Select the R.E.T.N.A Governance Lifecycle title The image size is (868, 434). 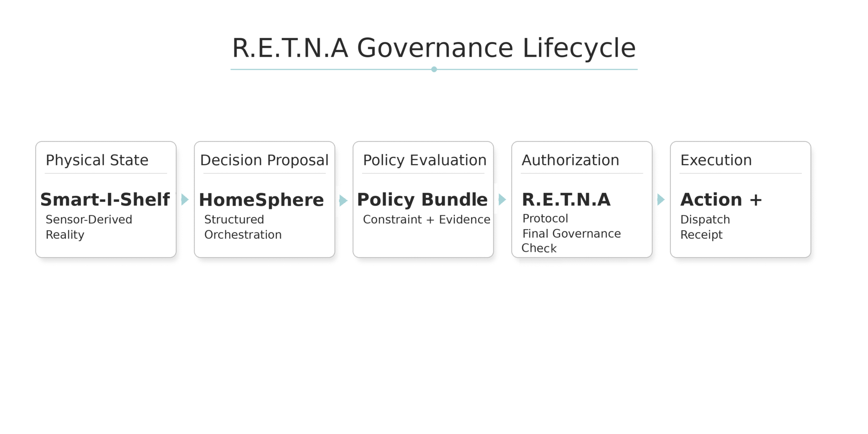(434, 48)
